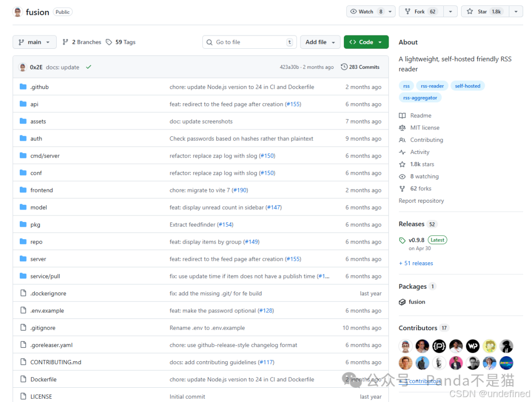The height and width of the screenshot is (402, 532).
Task: Select the rss-aggregator topic tag
Action: 420,98
